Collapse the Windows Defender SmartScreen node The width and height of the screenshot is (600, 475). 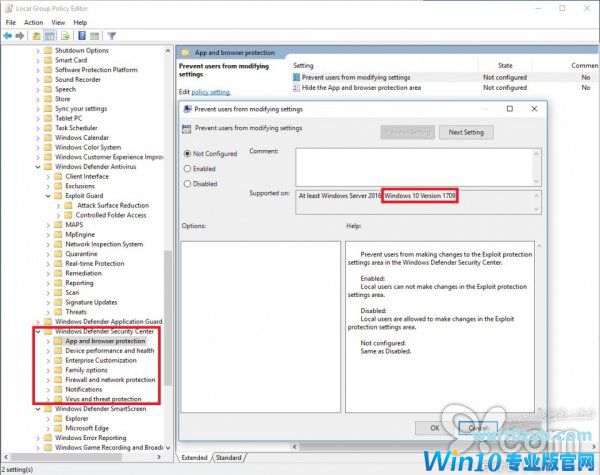tap(38, 409)
